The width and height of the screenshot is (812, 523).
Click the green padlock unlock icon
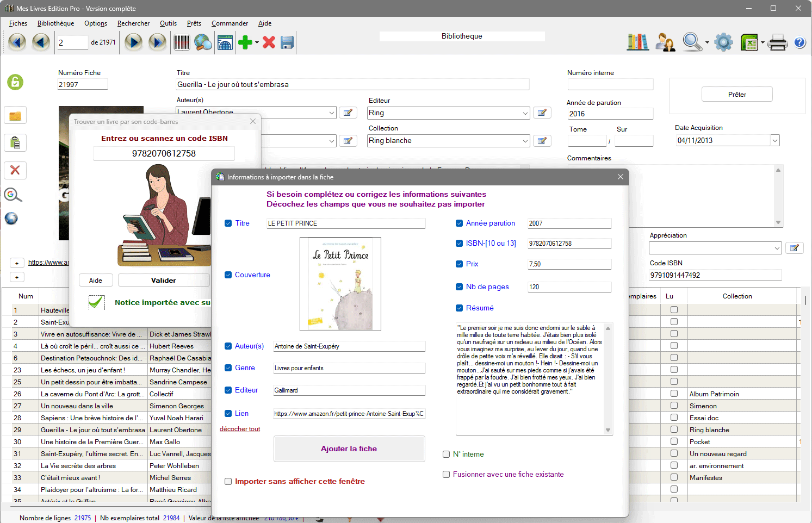[15, 82]
